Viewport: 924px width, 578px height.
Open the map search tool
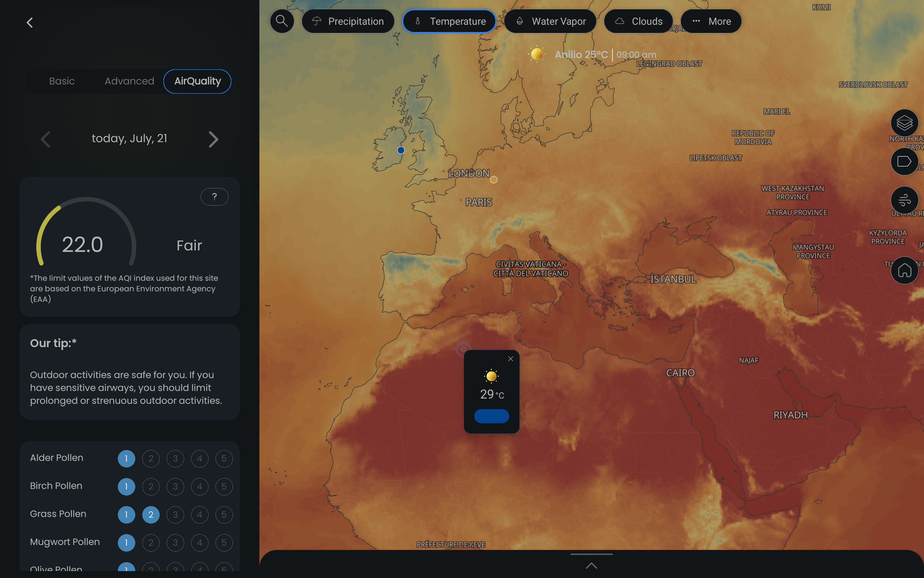tap(282, 21)
